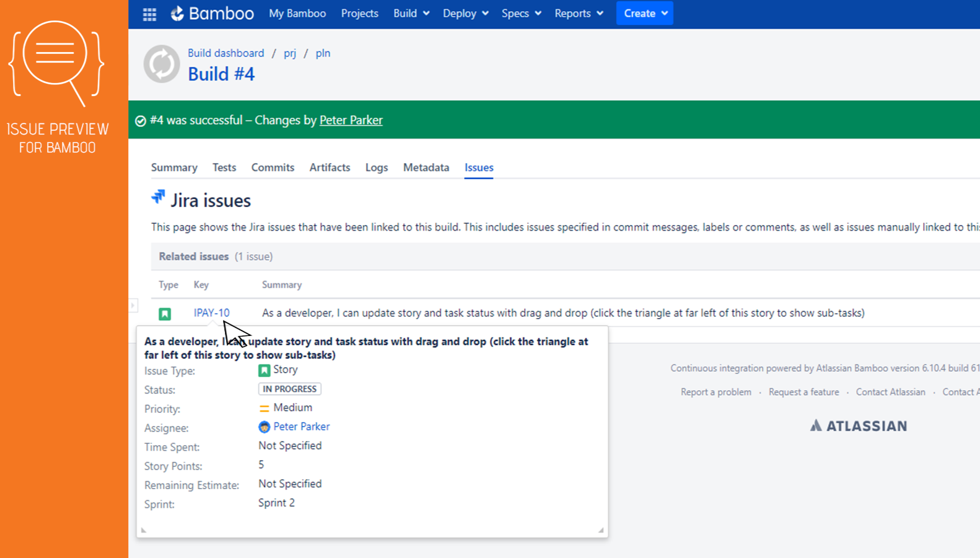Open the app switcher grid icon
980x558 pixels.
(149, 14)
